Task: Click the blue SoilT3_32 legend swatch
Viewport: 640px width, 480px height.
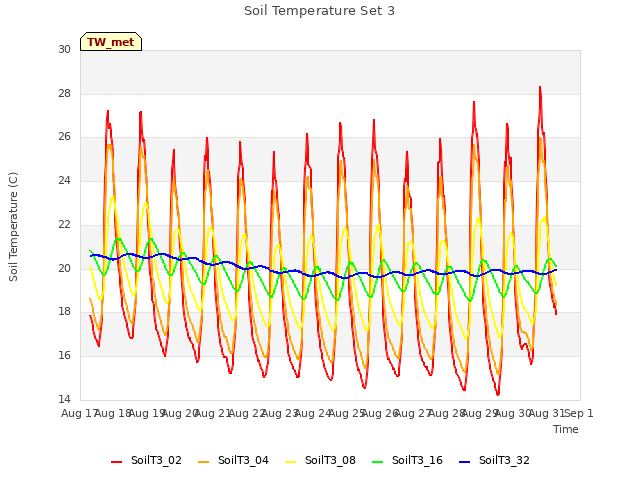Action: tap(464, 462)
